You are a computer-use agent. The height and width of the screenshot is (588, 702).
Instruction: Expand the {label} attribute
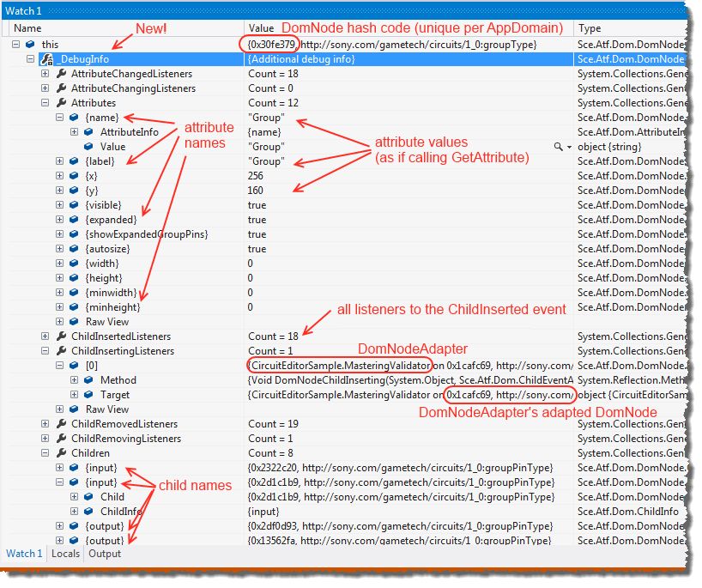[x=59, y=161]
